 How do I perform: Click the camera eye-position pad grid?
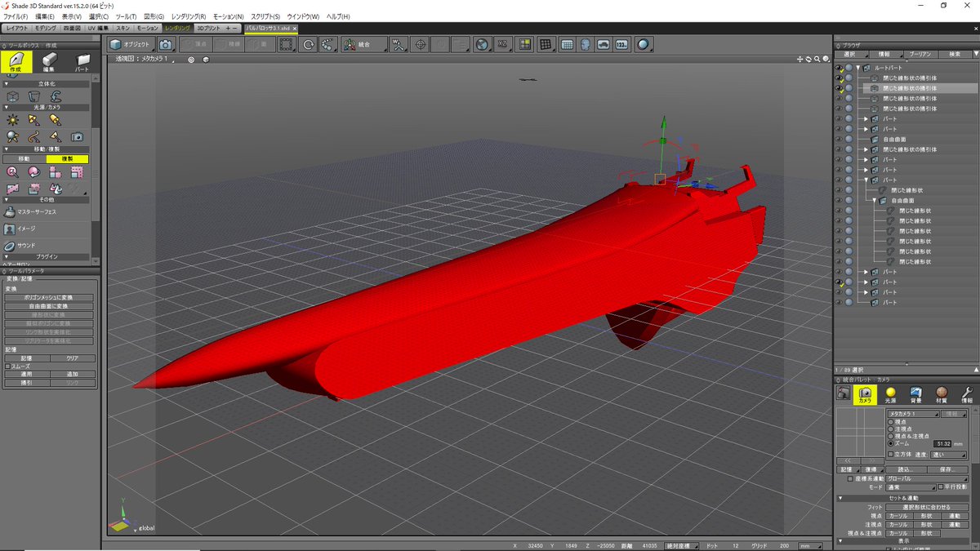pyautogui.click(x=860, y=433)
